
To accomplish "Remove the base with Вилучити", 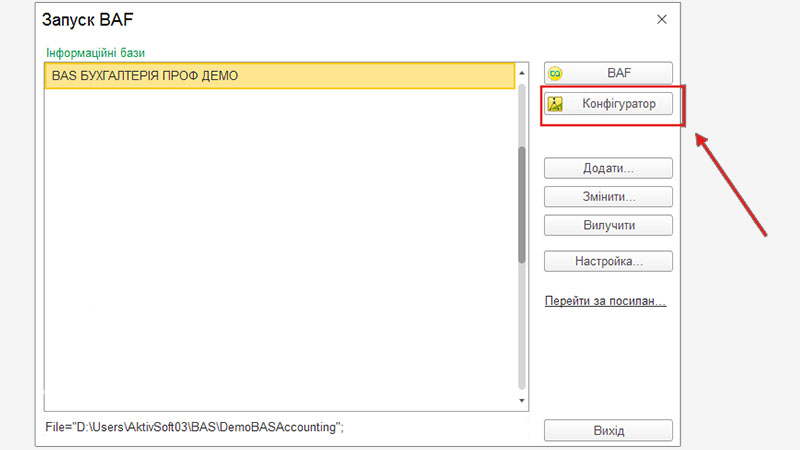I will (x=608, y=225).
